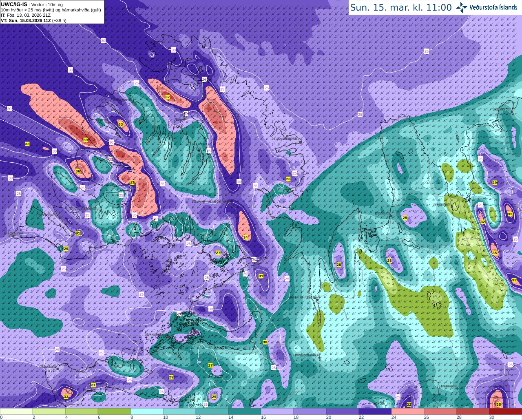Viewport: 522px width, 420px height.
Task: Click the Bíldudalsflugvöllur station label
Action: [85, 208]
